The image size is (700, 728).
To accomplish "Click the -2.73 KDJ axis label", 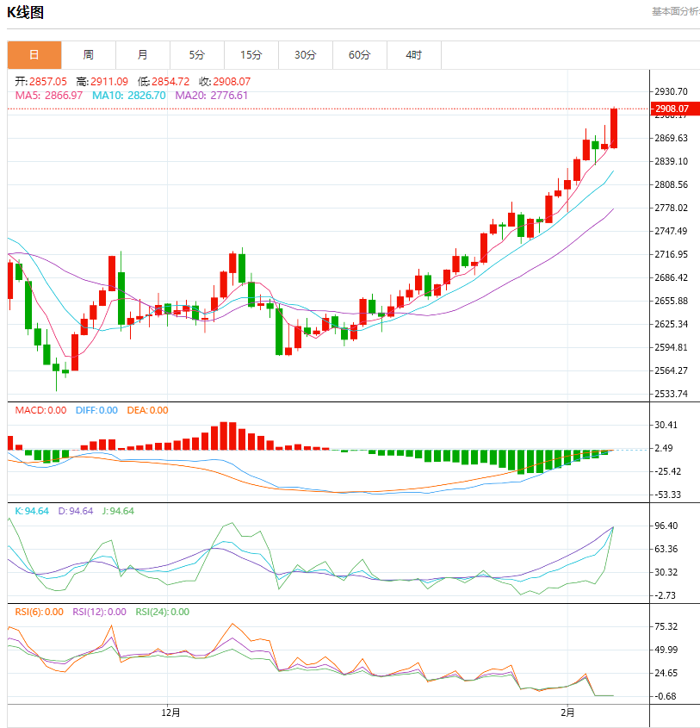I will (x=666, y=595).
